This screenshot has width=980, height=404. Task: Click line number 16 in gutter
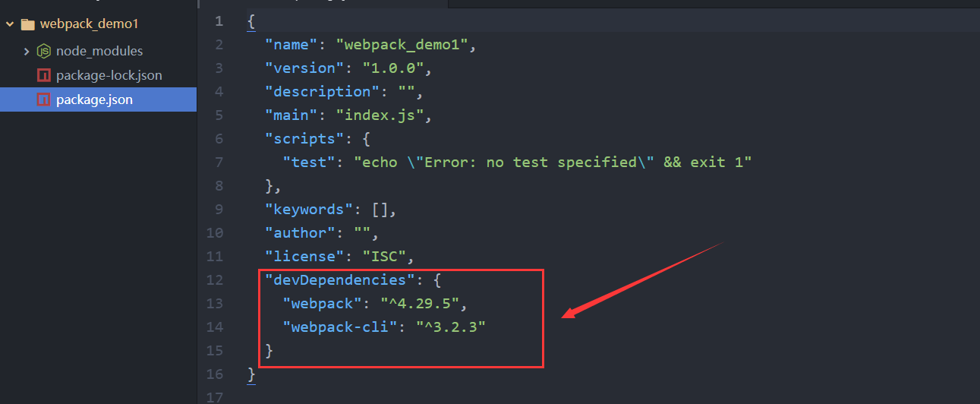[x=215, y=374]
